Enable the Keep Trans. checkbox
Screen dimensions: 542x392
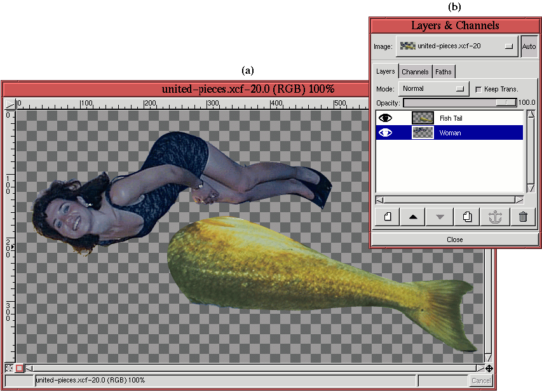pos(478,90)
